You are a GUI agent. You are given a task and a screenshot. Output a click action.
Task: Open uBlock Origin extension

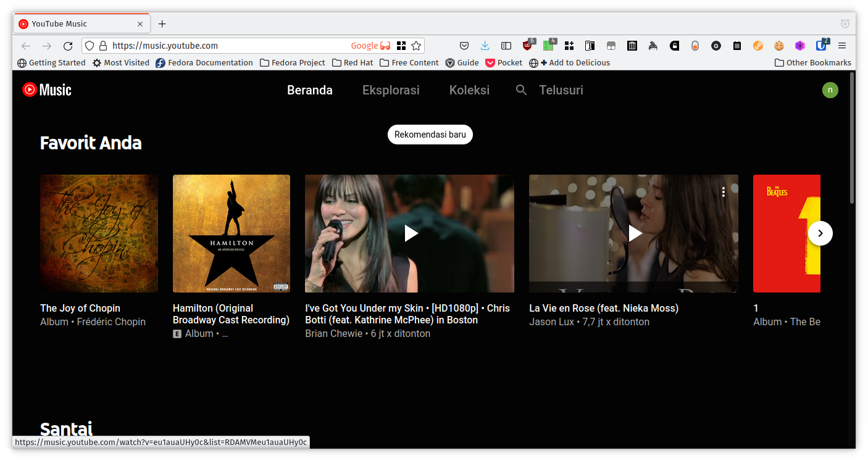coord(528,44)
